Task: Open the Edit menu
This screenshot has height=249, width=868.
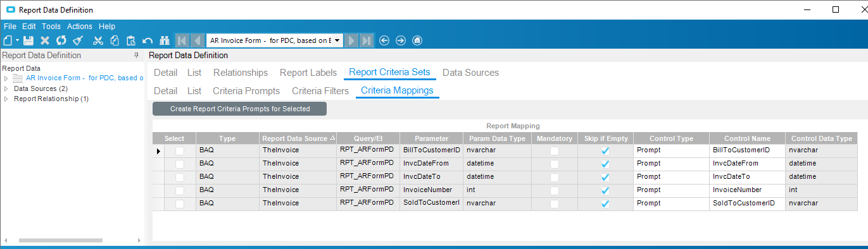Action: [29, 27]
